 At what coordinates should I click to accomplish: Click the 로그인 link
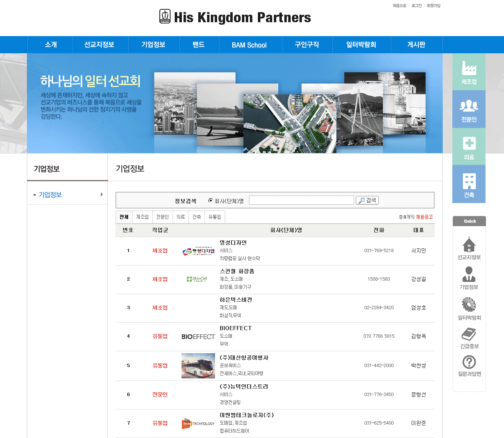[x=417, y=5]
